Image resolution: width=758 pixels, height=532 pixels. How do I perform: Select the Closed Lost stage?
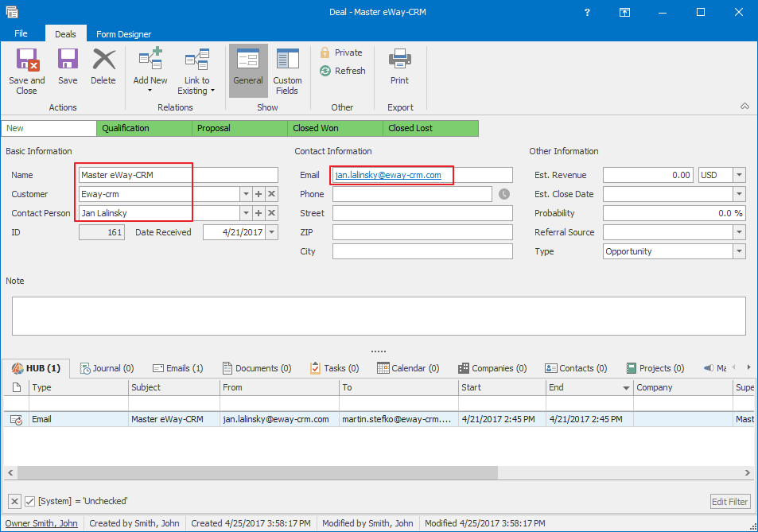(430, 128)
